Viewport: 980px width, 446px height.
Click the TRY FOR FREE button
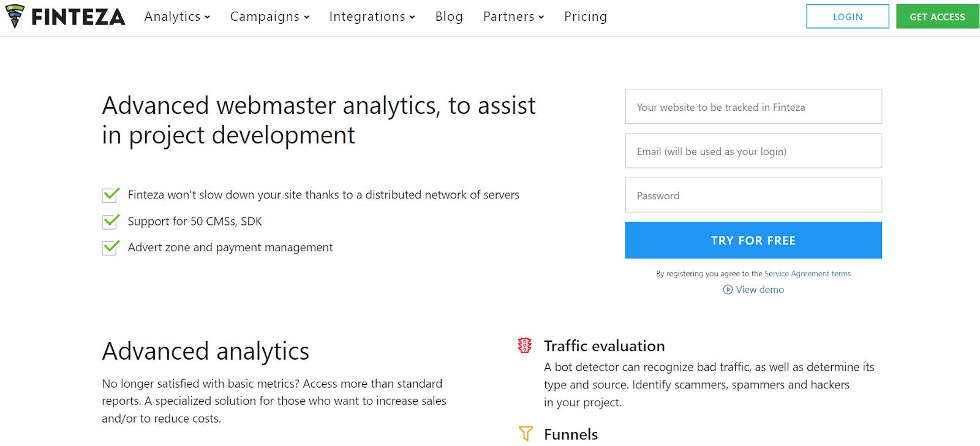[753, 240]
